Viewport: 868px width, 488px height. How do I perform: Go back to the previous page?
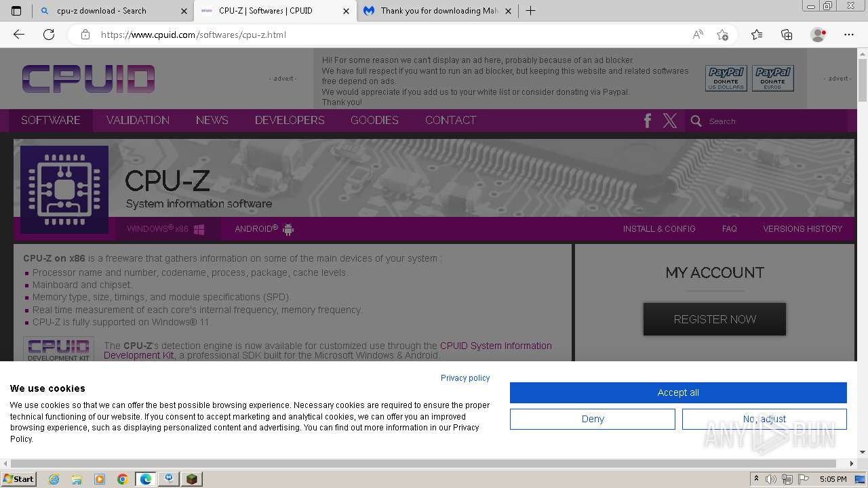coord(19,35)
